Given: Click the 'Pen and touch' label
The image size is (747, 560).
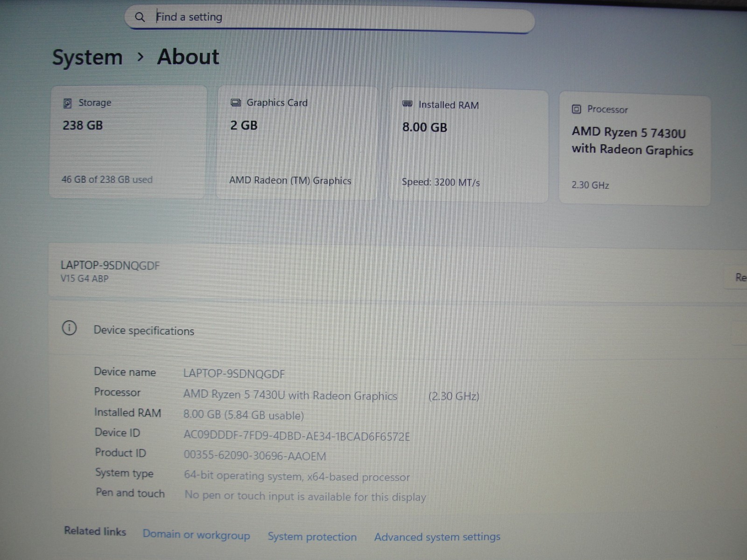Looking at the screenshot, I should point(130,493).
